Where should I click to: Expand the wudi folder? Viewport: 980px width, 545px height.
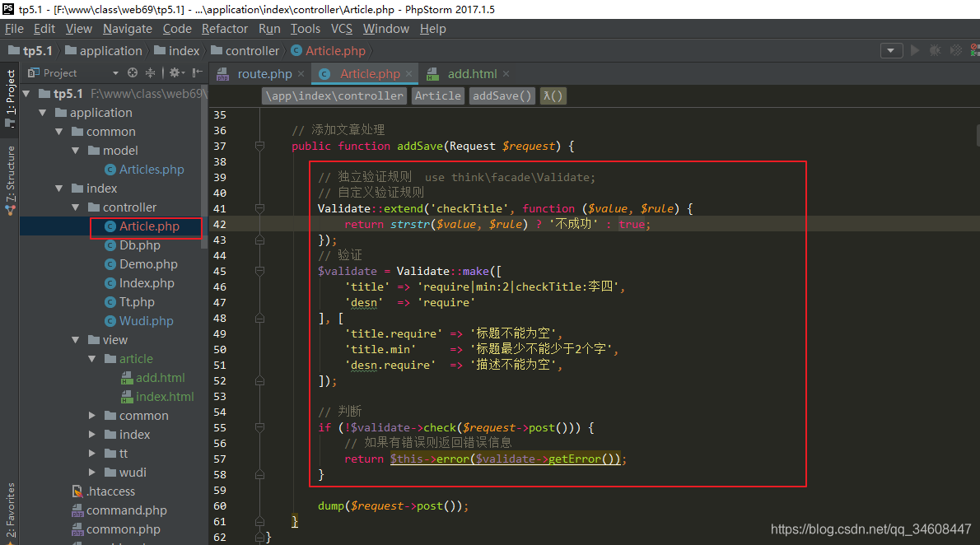click(92, 473)
